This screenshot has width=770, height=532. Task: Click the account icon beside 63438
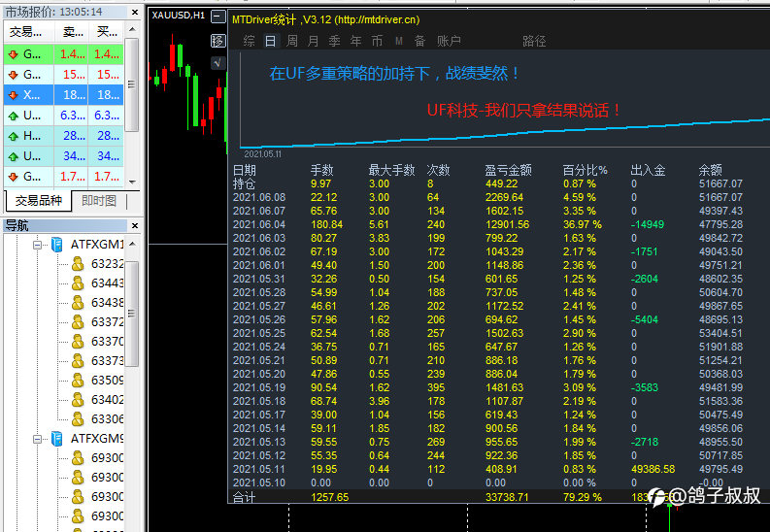click(x=78, y=303)
